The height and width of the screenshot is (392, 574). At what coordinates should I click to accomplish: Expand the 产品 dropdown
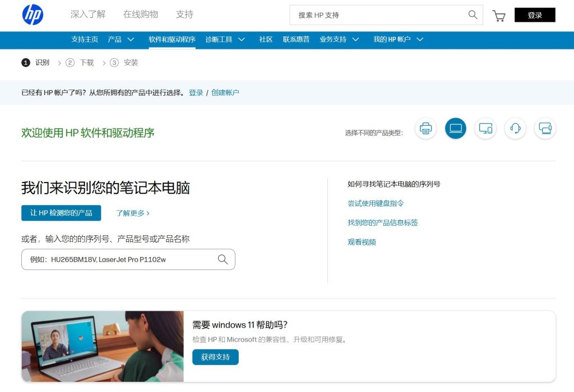pos(121,40)
